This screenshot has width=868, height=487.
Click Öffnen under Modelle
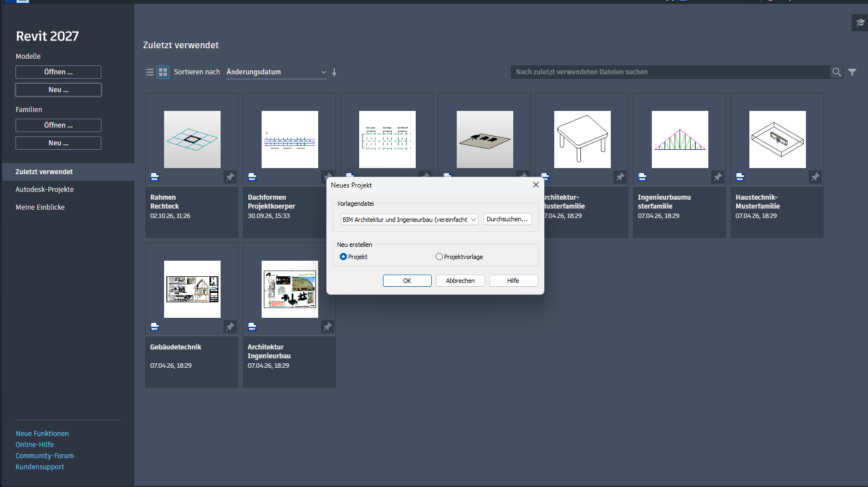[x=58, y=72]
